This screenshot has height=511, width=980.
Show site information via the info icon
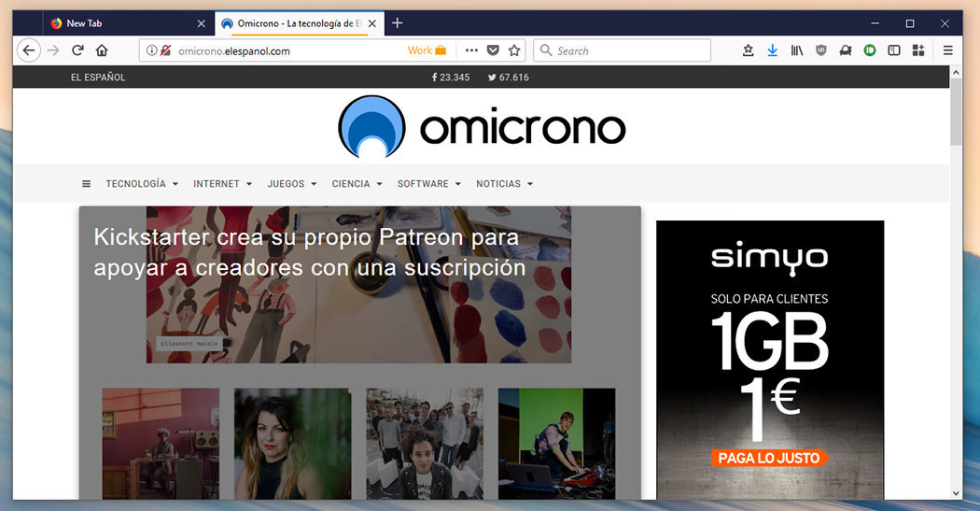pyautogui.click(x=151, y=50)
